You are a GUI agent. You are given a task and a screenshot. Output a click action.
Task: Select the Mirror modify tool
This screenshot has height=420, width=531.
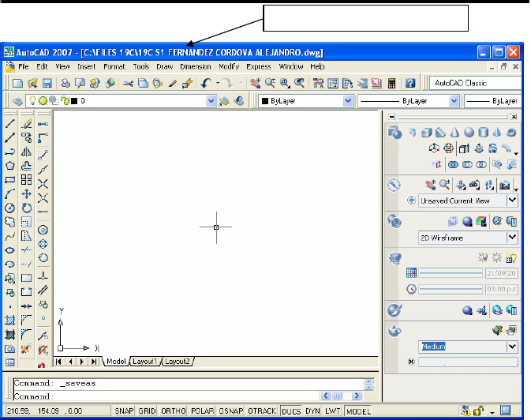(x=26, y=152)
